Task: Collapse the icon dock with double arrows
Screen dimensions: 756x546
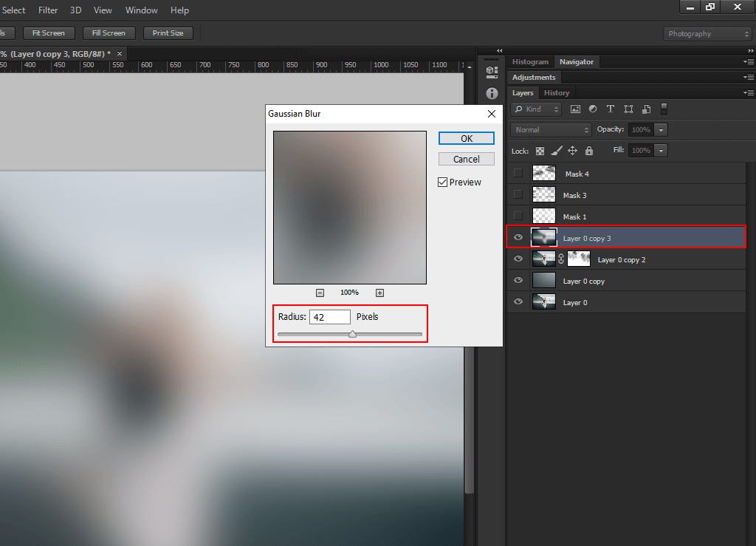Action: [x=500, y=50]
